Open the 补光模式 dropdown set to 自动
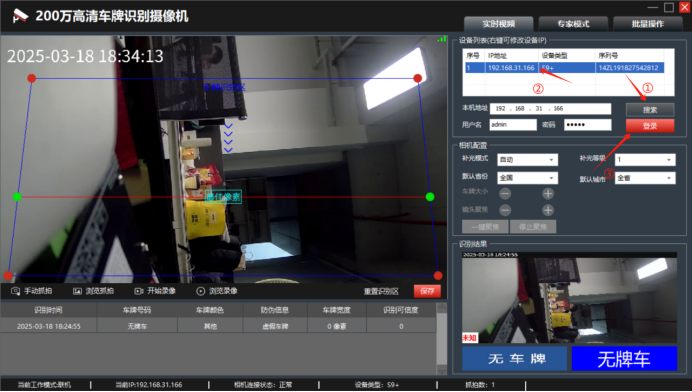The height and width of the screenshot is (392, 692). pyautogui.click(x=527, y=159)
